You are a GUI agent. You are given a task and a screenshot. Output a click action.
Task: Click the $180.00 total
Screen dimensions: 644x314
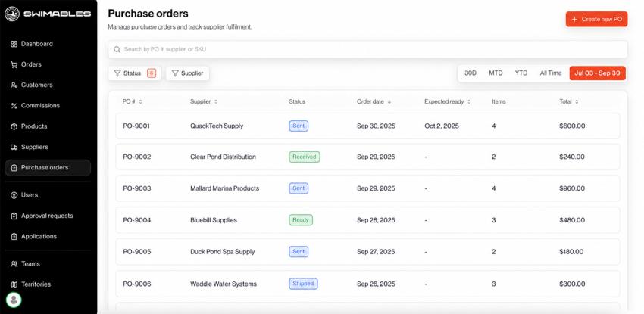click(x=572, y=252)
